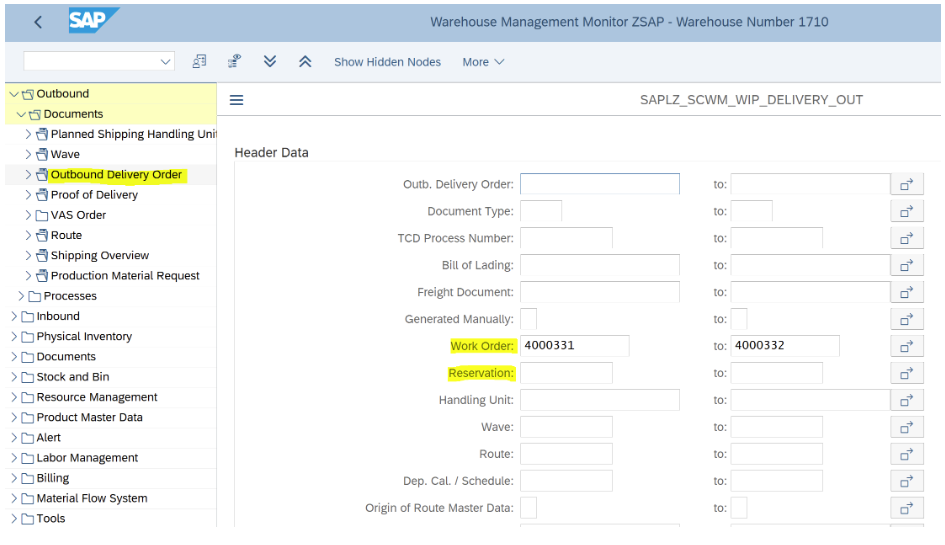The image size is (945, 545).
Task: Open the More menu
Action: click(483, 62)
